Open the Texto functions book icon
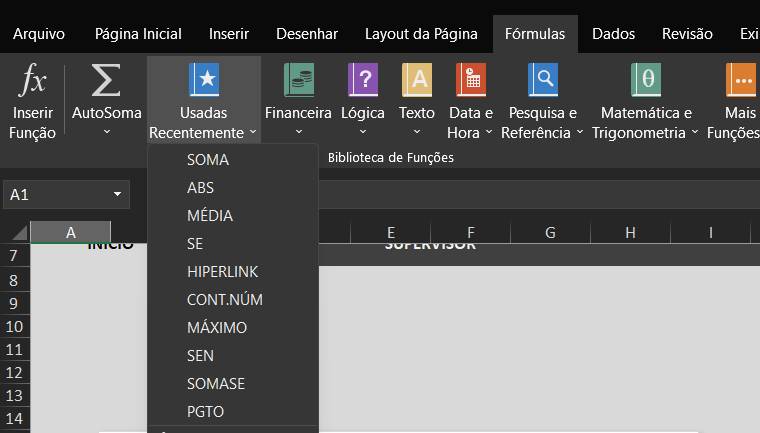This screenshot has width=760, height=433. tap(417, 80)
